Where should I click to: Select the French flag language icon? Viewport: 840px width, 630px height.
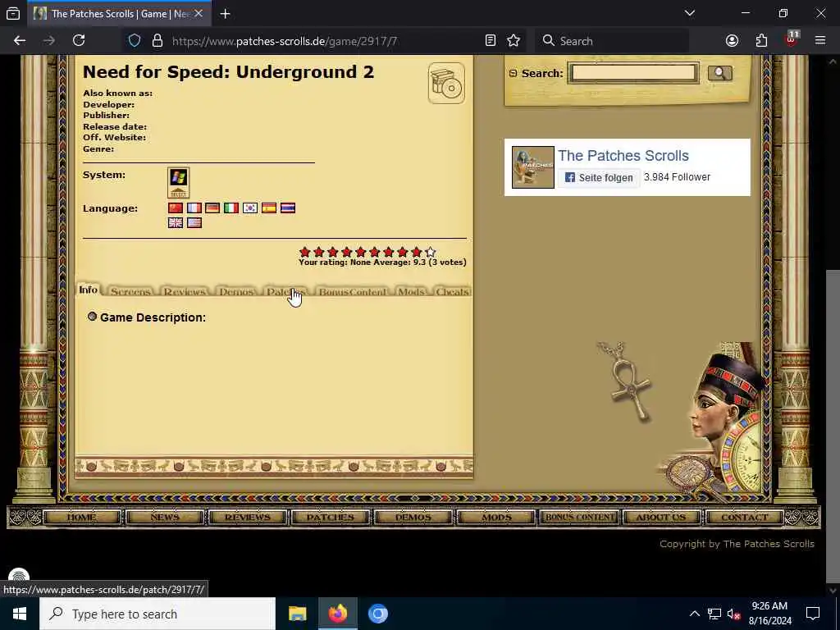pyautogui.click(x=194, y=208)
